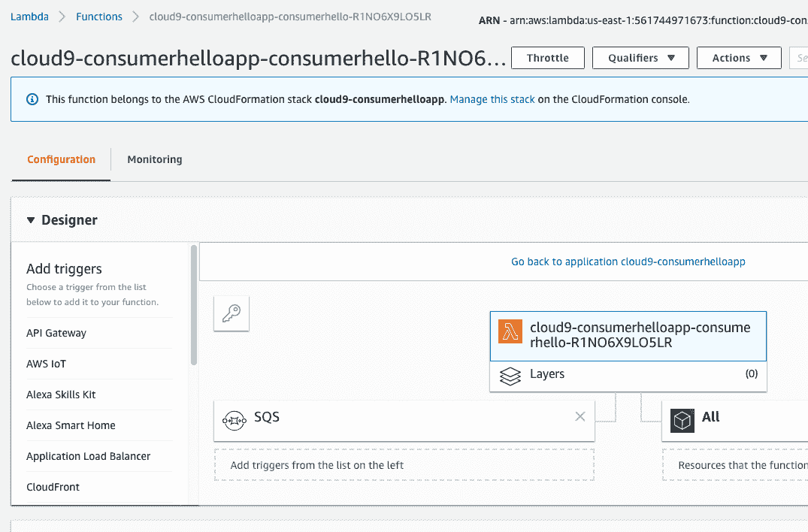The image size is (808, 532).
Task: Switch to the Monitoring tab
Action: click(154, 159)
